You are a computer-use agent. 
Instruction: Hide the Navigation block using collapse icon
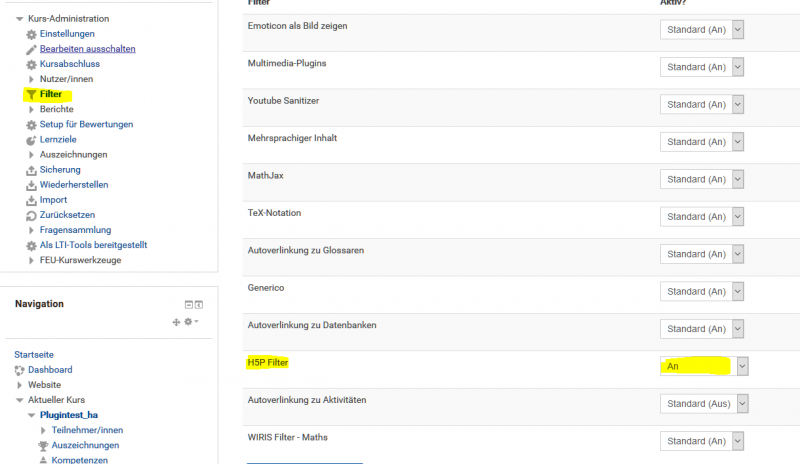(188, 304)
